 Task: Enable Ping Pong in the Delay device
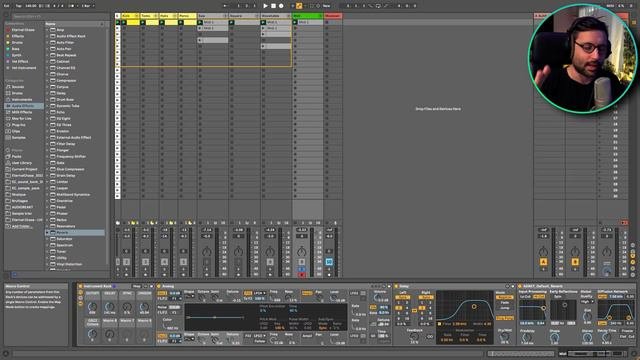click(x=504, y=318)
